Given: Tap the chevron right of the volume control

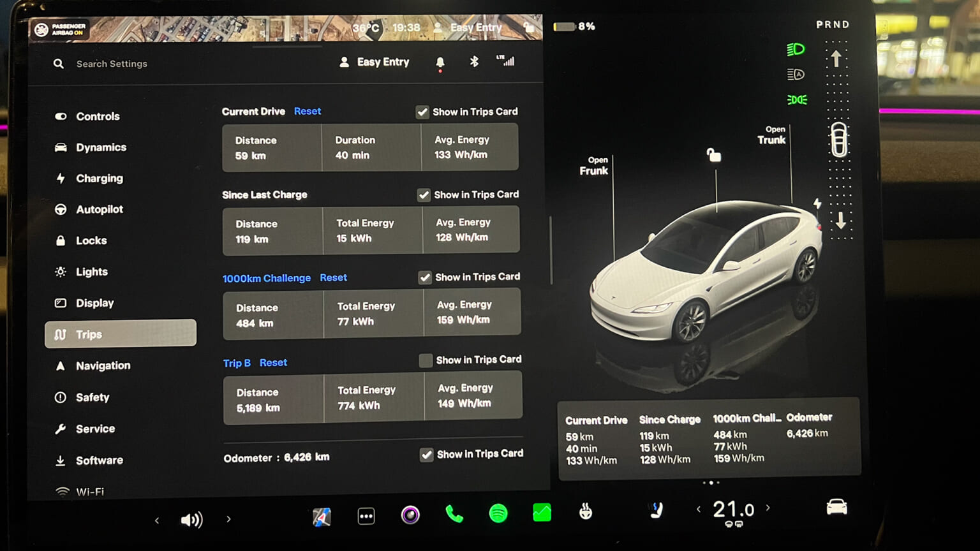Looking at the screenshot, I should tap(228, 520).
